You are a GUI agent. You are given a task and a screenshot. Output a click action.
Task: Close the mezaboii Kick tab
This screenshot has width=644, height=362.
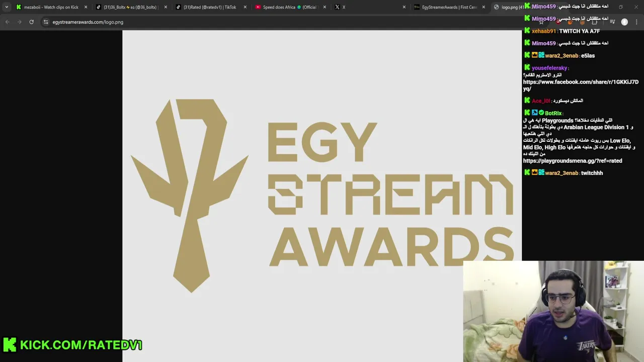(86, 7)
